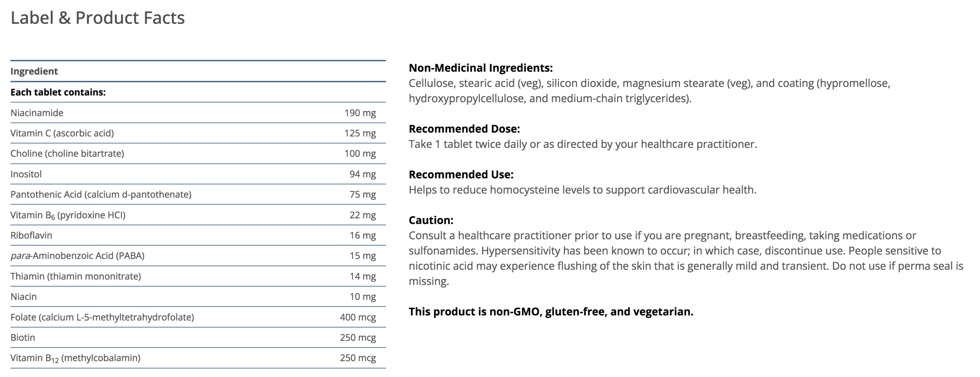Select the "Each tablet contains:" row
This screenshot has height=377, width=980.
(x=58, y=92)
